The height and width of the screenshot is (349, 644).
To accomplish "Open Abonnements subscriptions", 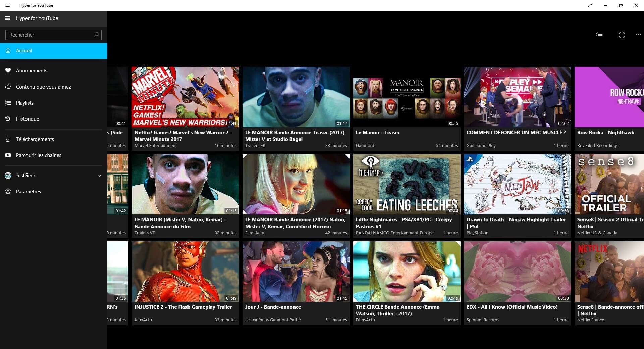I will click(x=54, y=71).
